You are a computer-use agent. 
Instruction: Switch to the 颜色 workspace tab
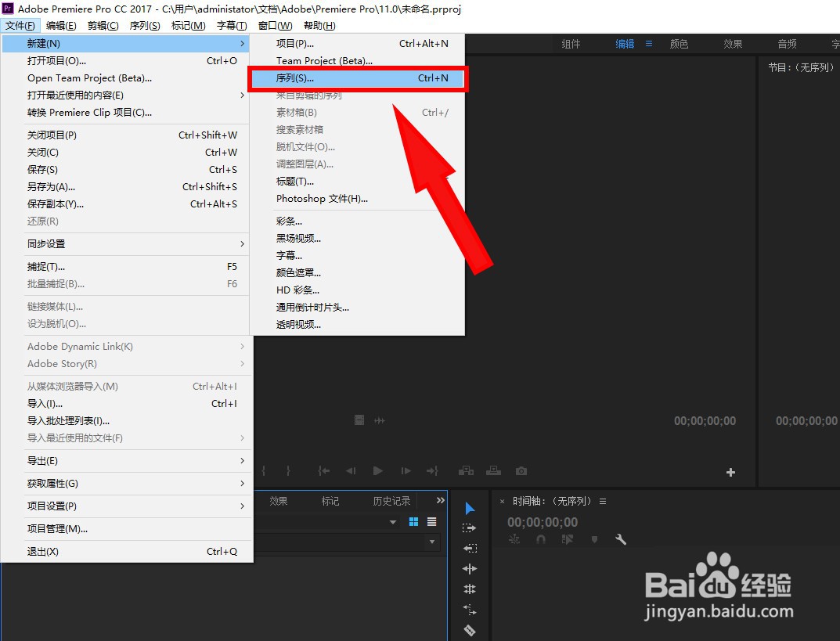(679, 44)
